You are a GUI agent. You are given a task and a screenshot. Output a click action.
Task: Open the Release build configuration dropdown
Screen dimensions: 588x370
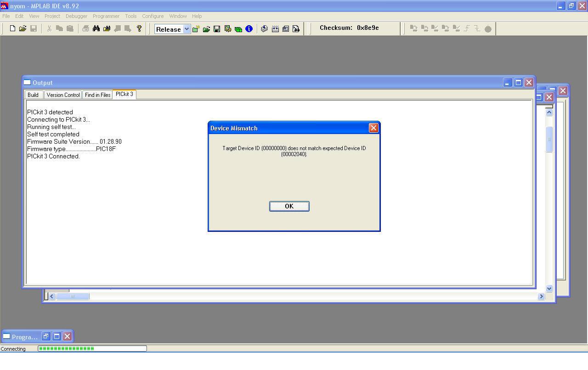(x=187, y=29)
